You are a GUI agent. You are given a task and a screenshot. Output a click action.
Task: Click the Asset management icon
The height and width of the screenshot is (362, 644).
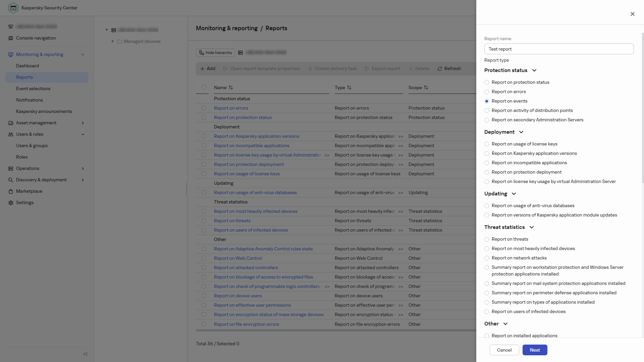(x=11, y=123)
